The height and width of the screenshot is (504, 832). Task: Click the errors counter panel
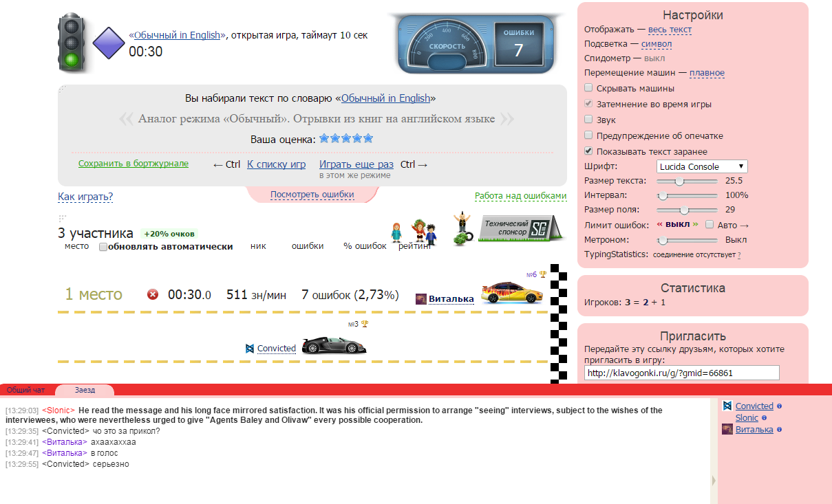(519, 44)
